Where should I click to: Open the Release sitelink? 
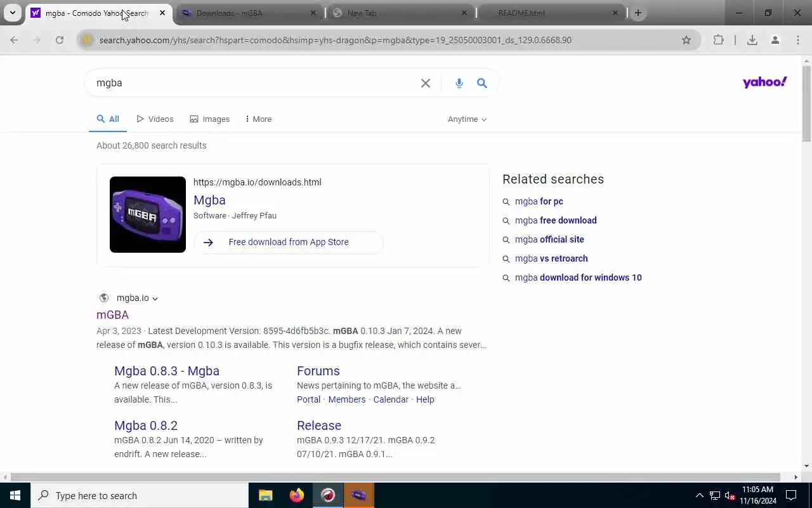click(x=319, y=425)
